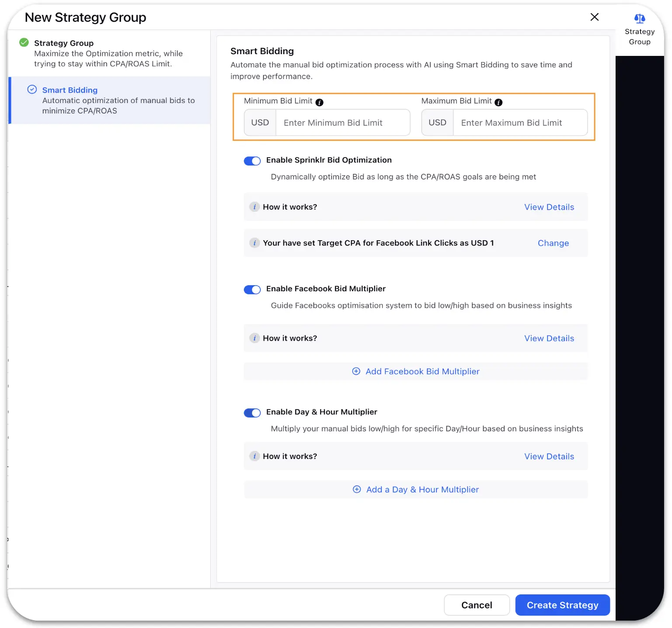Viewport: 672px width, 628px height.
Task: Click info icon beside Target CPA message
Action: point(254,243)
